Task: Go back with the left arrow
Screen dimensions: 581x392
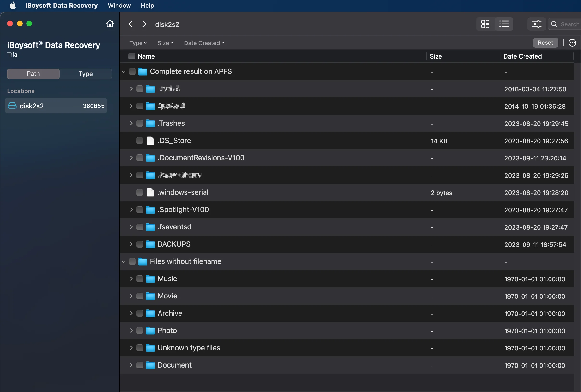Action: [130, 24]
